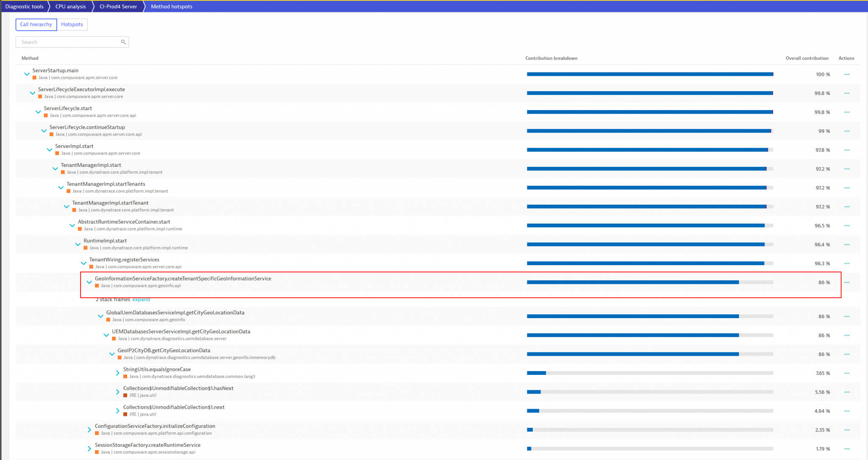Viewport: 868px width, 460px height.
Task: Open the actions menu for ServerStartup.main
Action: click(846, 74)
